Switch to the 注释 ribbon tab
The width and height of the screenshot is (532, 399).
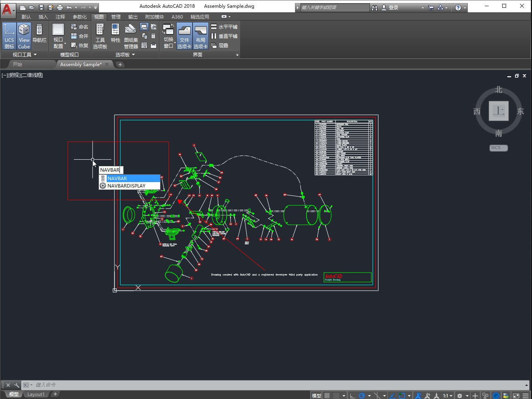pos(60,17)
